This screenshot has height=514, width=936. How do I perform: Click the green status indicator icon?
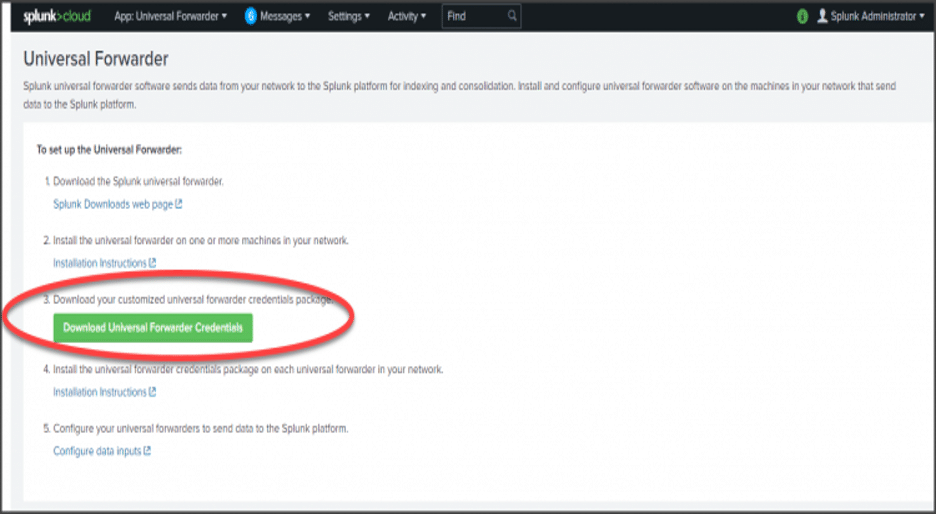802,17
